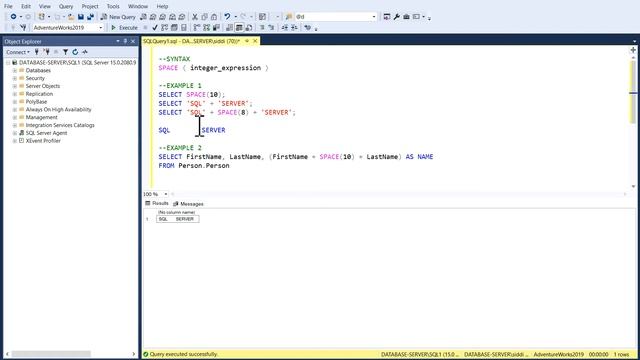Open the find combo box dropdown arrow
The height and width of the screenshot is (360, 640).
[x=373, y=17]
